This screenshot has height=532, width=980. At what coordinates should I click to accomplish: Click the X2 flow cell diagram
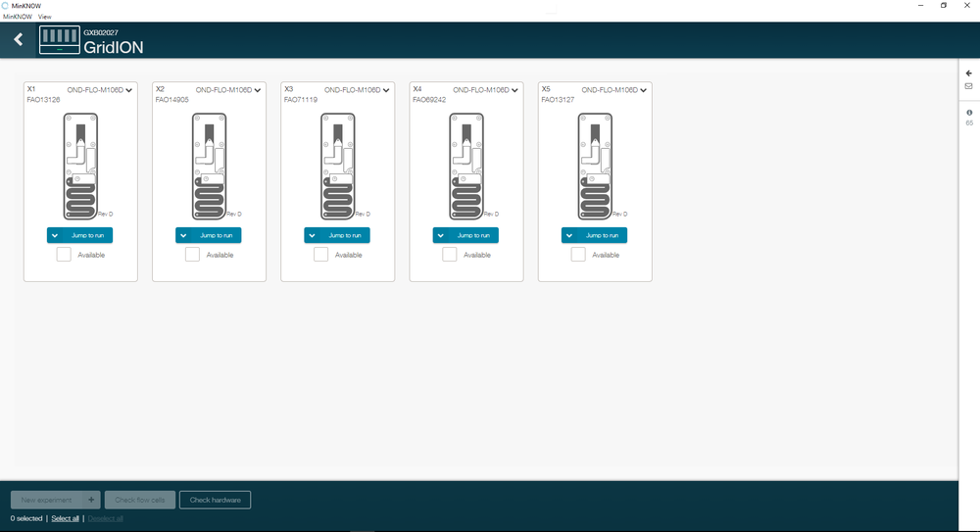(210, 167)
